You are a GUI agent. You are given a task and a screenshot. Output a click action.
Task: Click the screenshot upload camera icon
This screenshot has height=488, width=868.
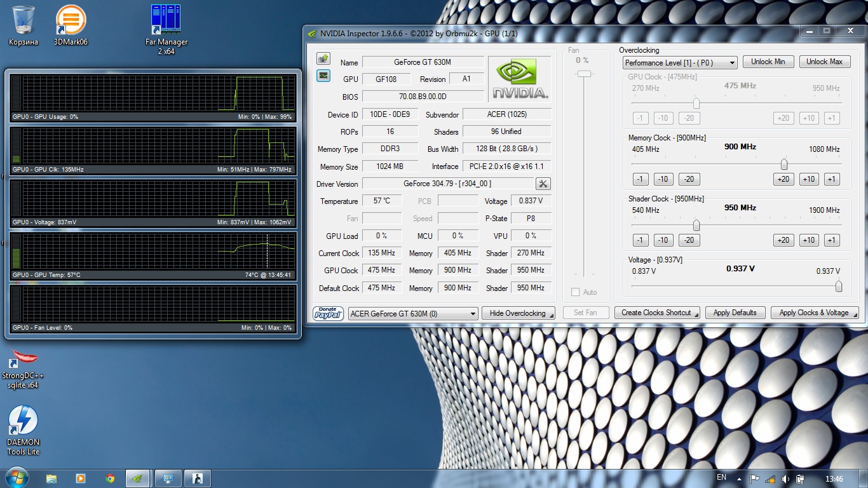pyautogui.click(x=323, y=59)
